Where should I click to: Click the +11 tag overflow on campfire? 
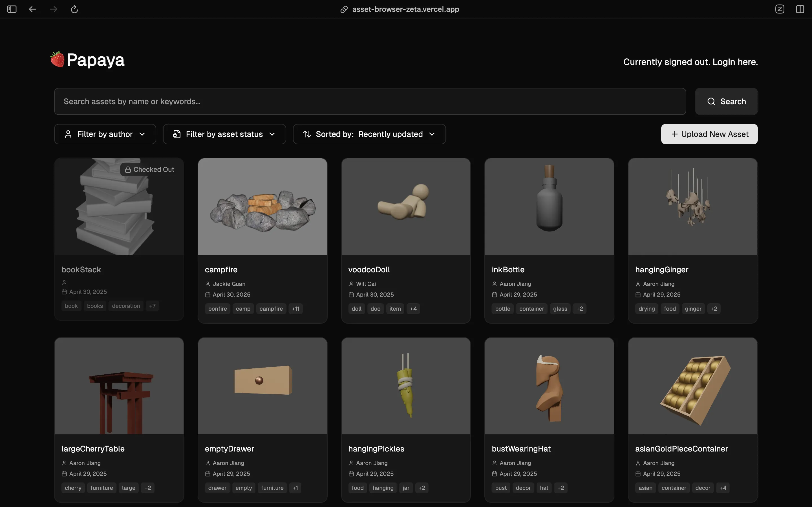click(x=295, y=308)
